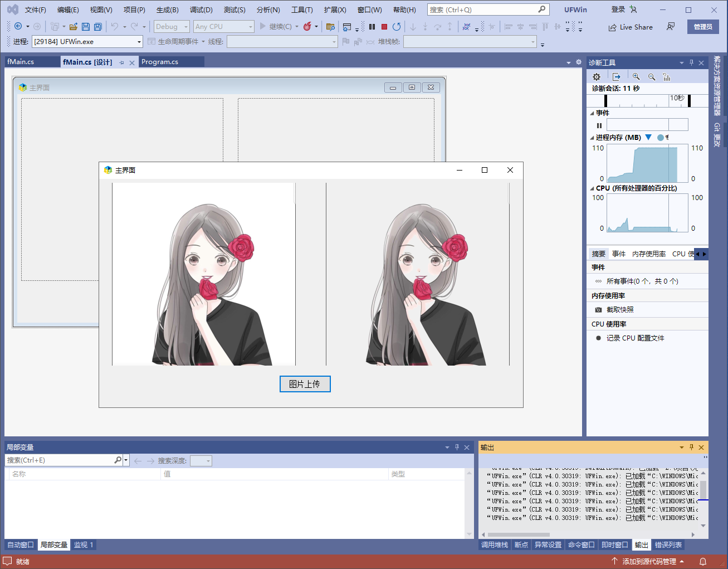Open the thread combo box
Screen dimensions: 728x569
tap(282, 42)
